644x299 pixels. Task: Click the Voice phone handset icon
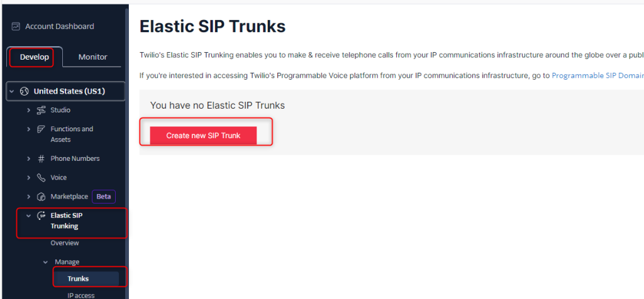(42, 178)
